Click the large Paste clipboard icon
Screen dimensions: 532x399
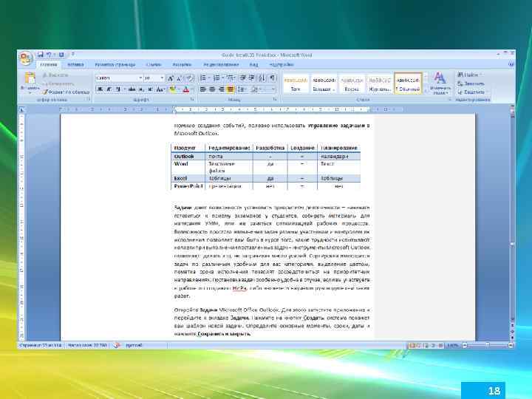click(x=30, y=78)
